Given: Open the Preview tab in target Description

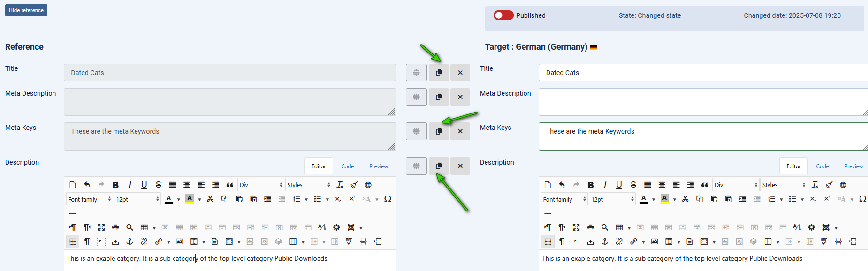Looking at the screenshot, I should pyautogui.click(x=853, y=166).
